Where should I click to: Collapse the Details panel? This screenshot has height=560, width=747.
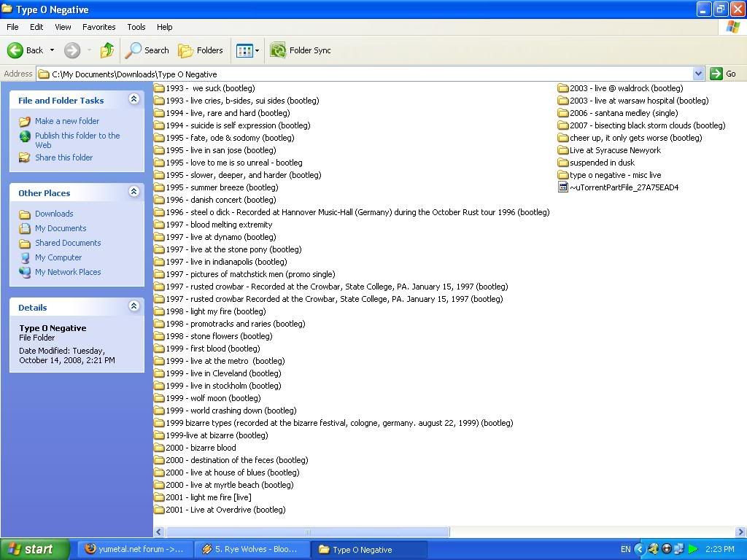point(133,306)
